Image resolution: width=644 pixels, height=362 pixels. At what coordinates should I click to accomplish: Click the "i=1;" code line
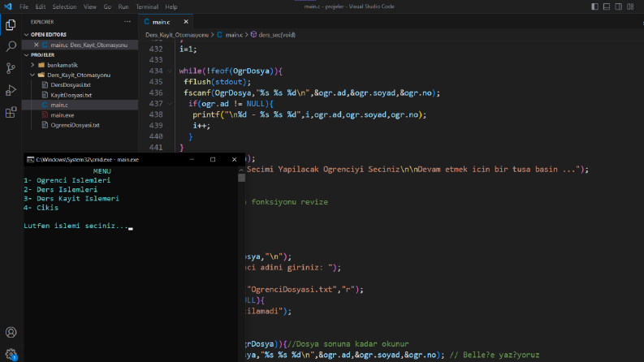(188, 50)
